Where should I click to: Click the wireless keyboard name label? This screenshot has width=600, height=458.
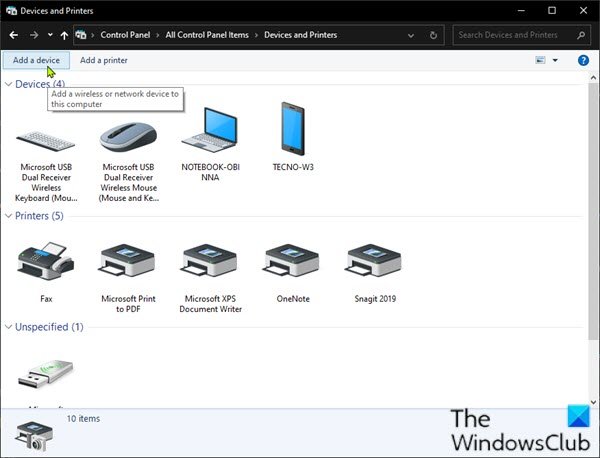pos(46,183)
